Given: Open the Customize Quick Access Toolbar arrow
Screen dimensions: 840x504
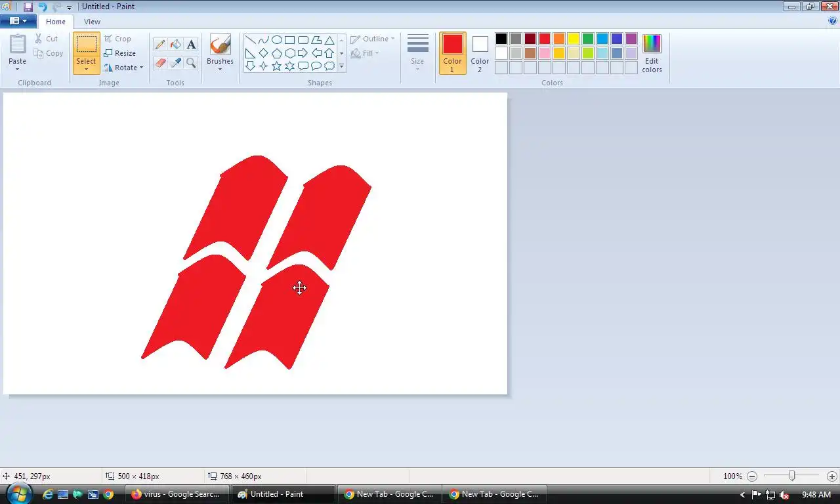Looking at the screenshot, I should point(69,7).
